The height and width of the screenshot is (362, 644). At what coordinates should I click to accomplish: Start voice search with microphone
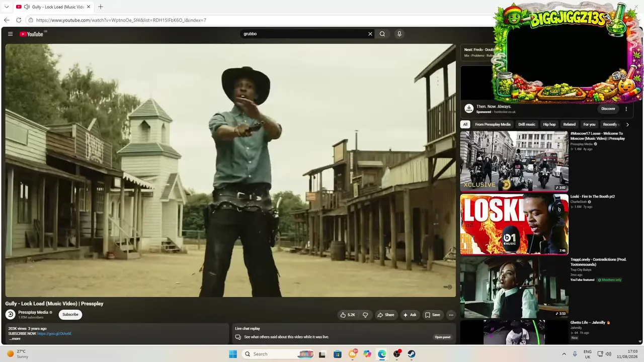click(x=399, y=34)
